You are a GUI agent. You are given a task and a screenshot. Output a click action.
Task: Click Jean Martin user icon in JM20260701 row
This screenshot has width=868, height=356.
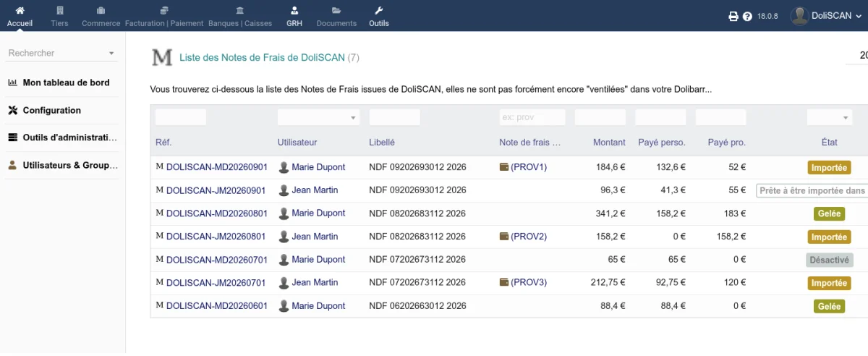(x=284, y=283)
